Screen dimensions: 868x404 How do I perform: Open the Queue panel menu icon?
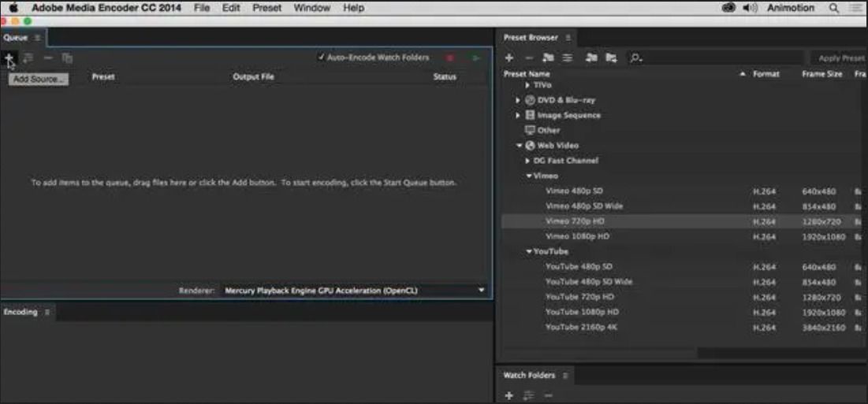point(38,38)
